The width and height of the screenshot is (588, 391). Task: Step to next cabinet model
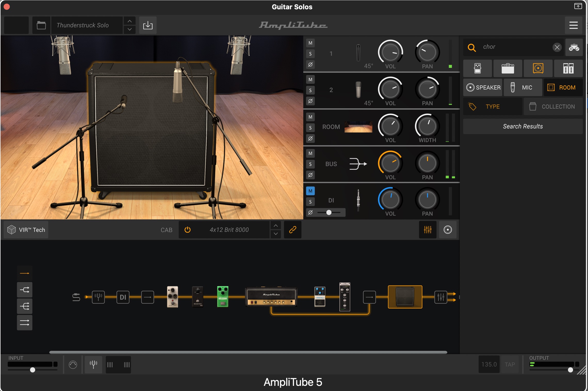[x=276, y=234]
